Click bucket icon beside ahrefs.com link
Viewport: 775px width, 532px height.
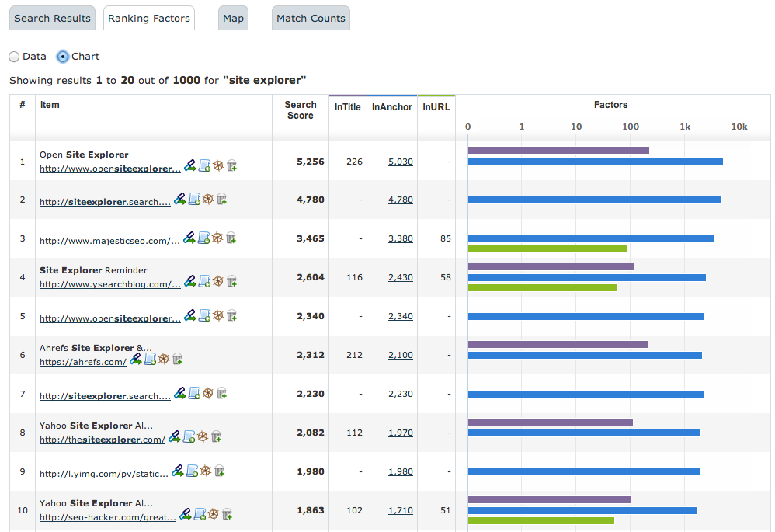tap(177, 360)
